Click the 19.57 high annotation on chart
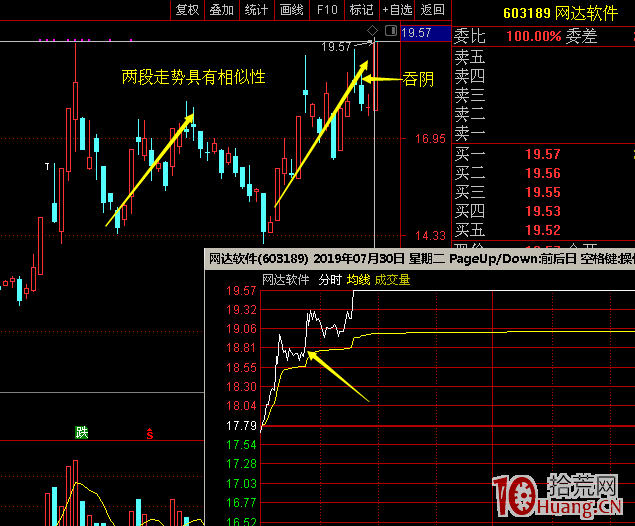The image size is (635, 526). [336, 47]
